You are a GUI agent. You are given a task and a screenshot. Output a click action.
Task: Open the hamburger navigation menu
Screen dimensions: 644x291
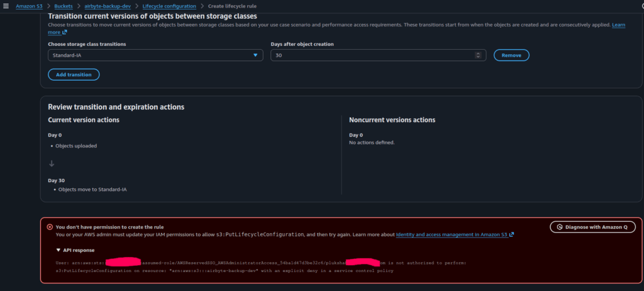tap(6, 6)
